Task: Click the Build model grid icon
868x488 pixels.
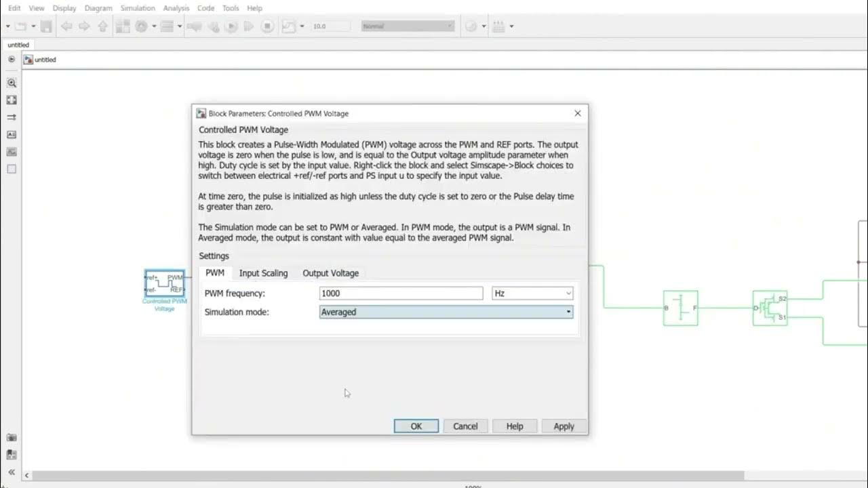Action: [499, 26]
